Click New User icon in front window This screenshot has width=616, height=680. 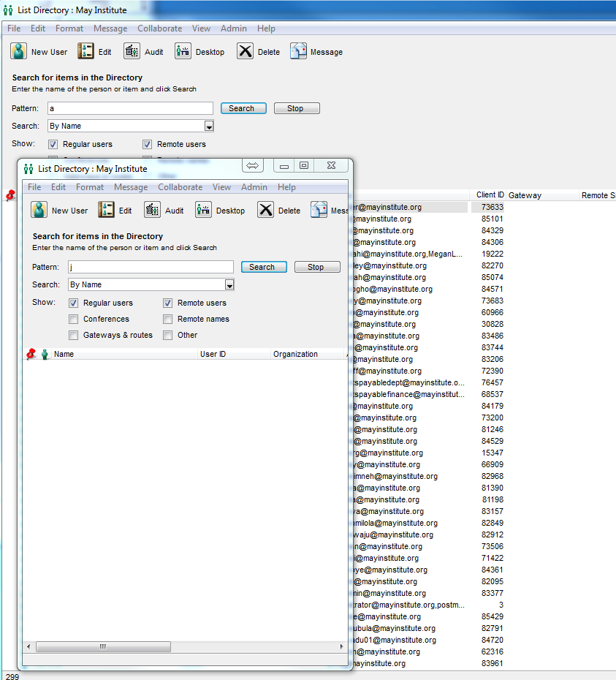[x=39, y=210]
